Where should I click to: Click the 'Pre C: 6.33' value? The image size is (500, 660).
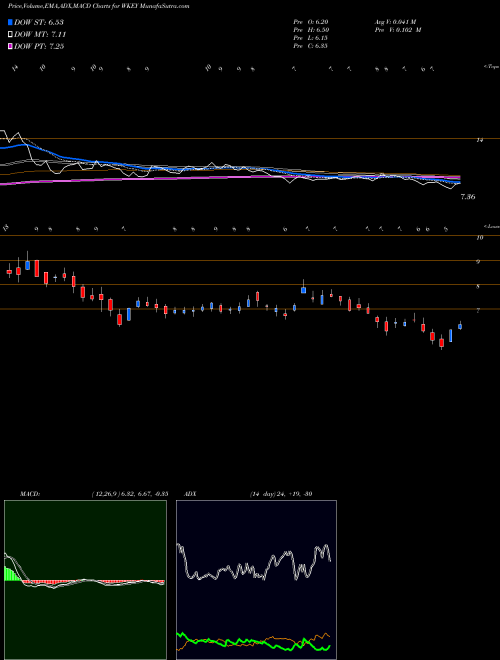click(x=311, y=46)
